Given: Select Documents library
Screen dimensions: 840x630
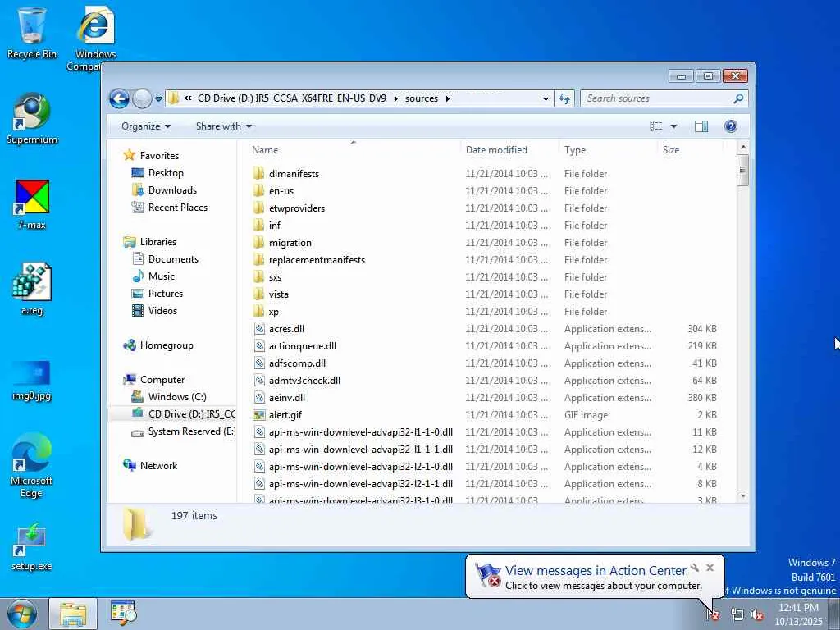Looking at the screenshot, I should (x=173, y=259).
